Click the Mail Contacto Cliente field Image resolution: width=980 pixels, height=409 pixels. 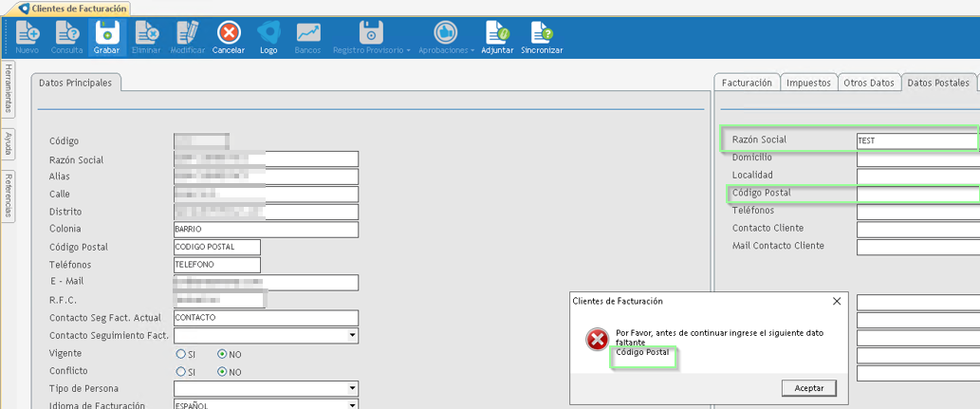pyautogui.click(x=917, y=247)
